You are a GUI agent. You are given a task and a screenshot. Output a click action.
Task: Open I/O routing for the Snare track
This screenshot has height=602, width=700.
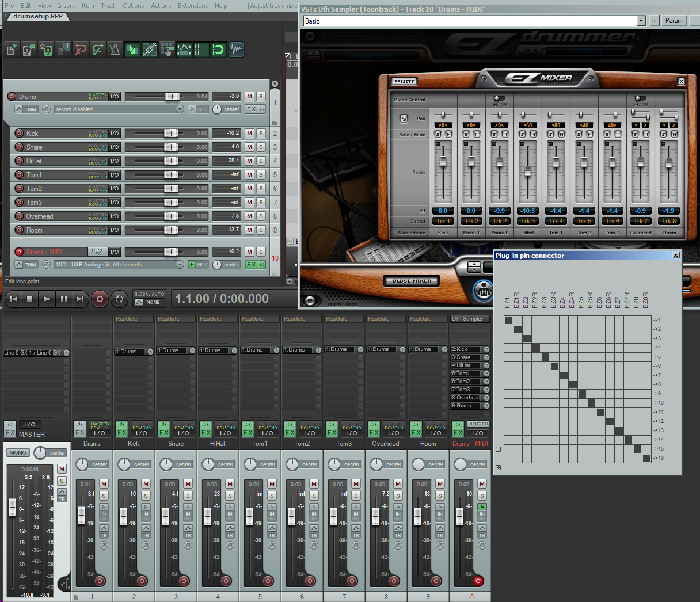[x=115, y=147]
